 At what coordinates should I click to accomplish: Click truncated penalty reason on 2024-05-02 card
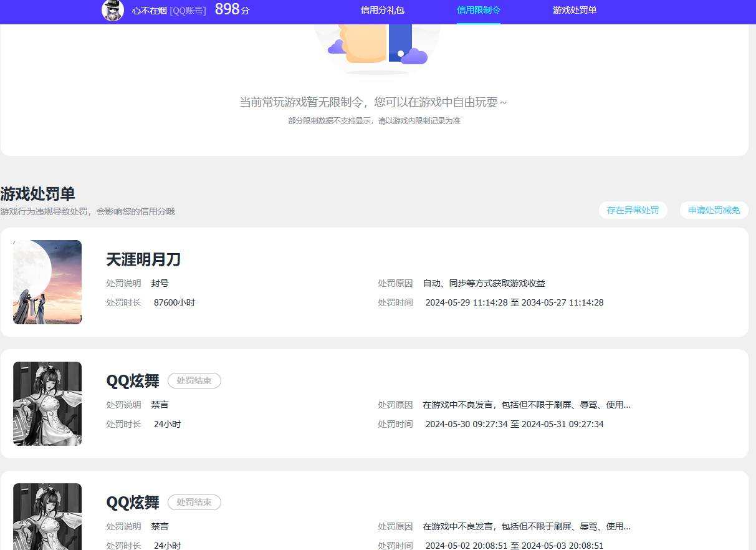point(527,526)
